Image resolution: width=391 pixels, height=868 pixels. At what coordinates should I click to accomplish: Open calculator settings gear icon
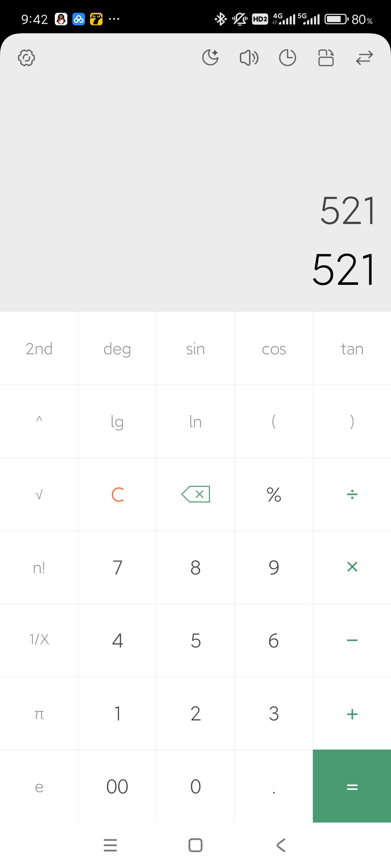click(26, 58)
